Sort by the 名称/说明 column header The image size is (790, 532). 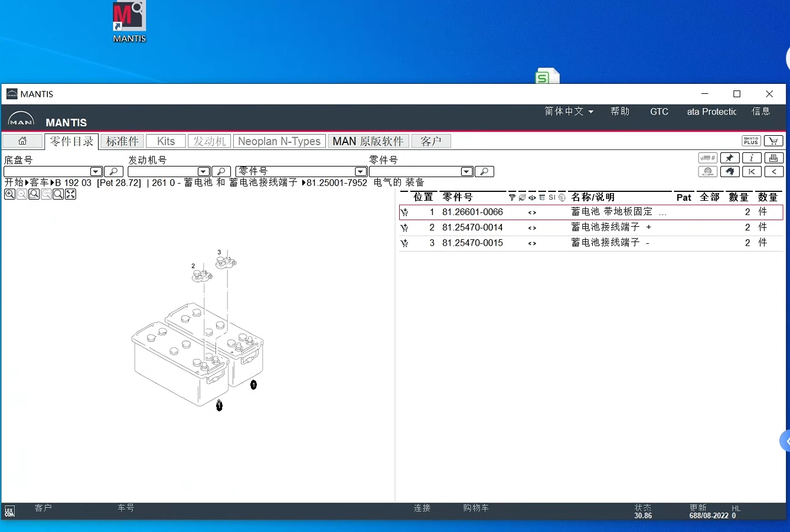click(x=593, y=197)
